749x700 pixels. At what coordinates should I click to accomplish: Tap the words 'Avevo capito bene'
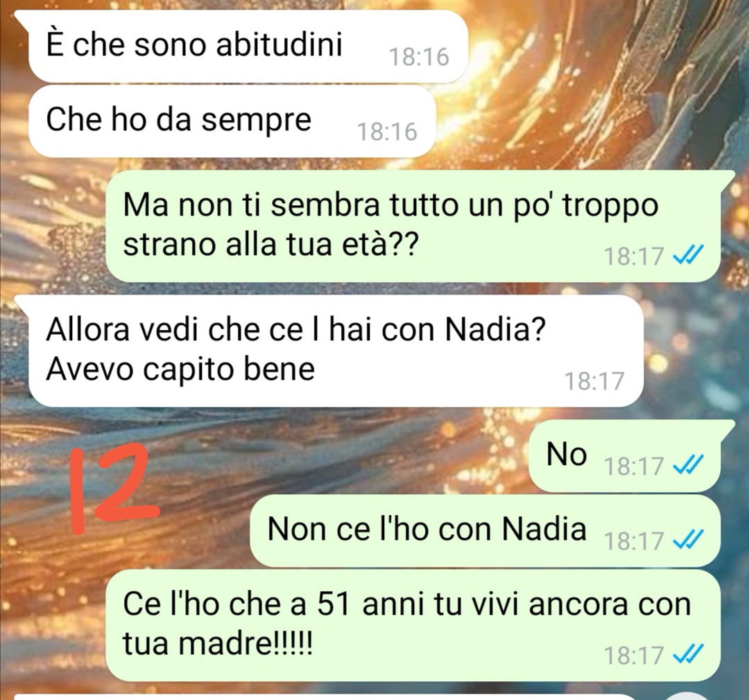180,369
